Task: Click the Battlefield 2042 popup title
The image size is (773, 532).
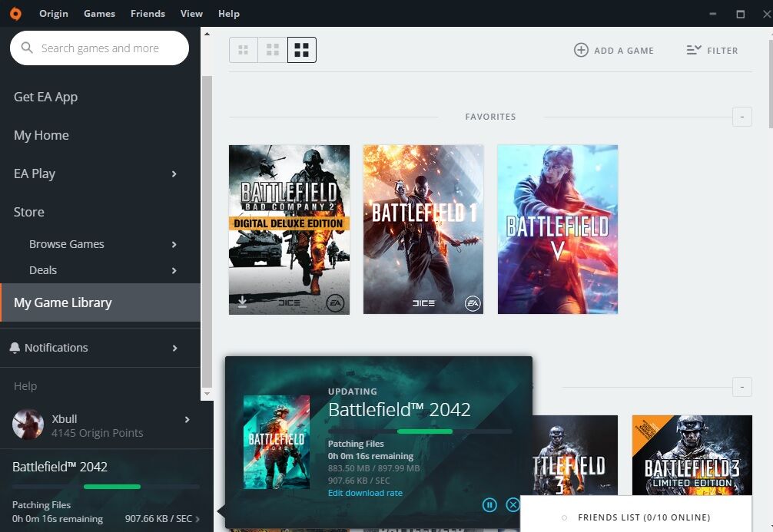Action: (400, 410)
